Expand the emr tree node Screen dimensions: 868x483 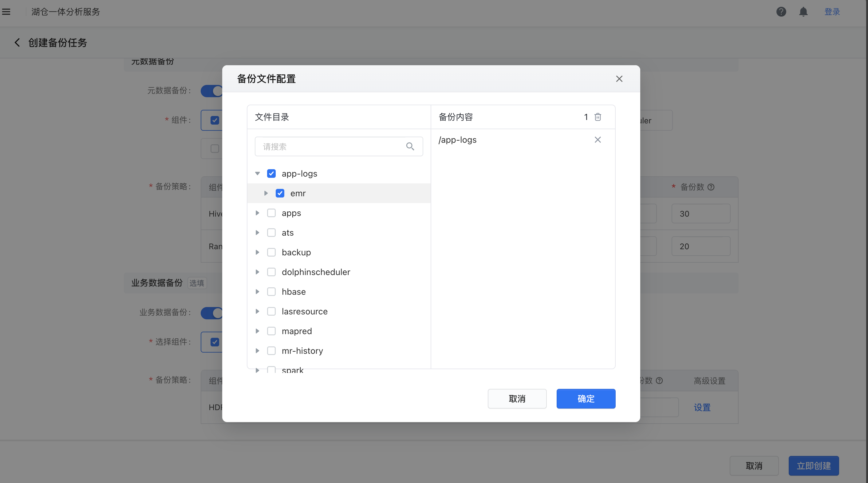pos(266,193)
